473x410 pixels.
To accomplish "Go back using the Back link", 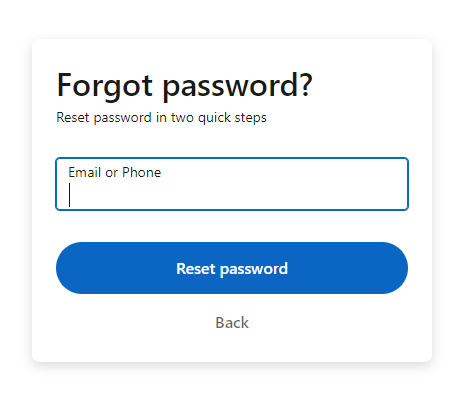I will tap(232, 323).
